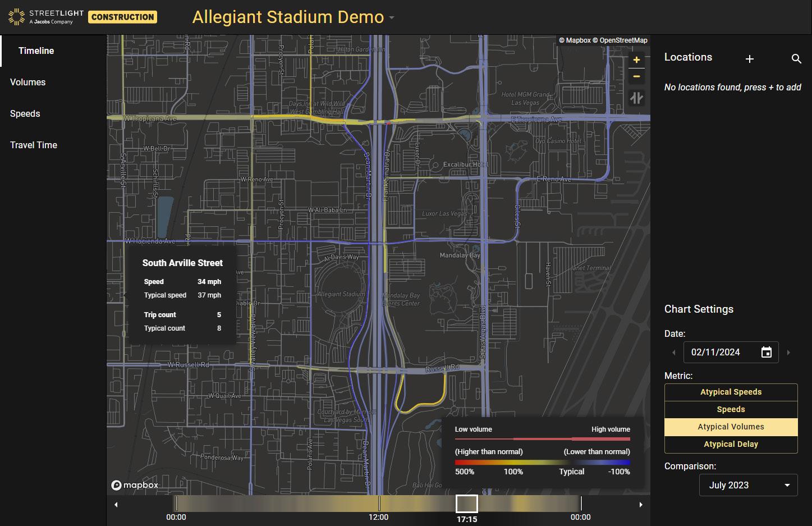The height and width of the screenshot is (526, 812).
Task: Zoom in on the map
Action: [x=636, y=60]
